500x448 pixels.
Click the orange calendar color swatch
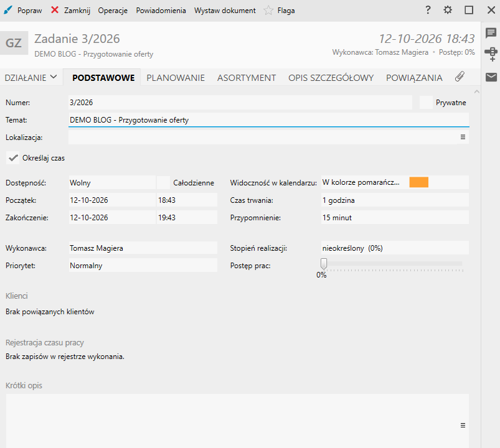[418, 182]
